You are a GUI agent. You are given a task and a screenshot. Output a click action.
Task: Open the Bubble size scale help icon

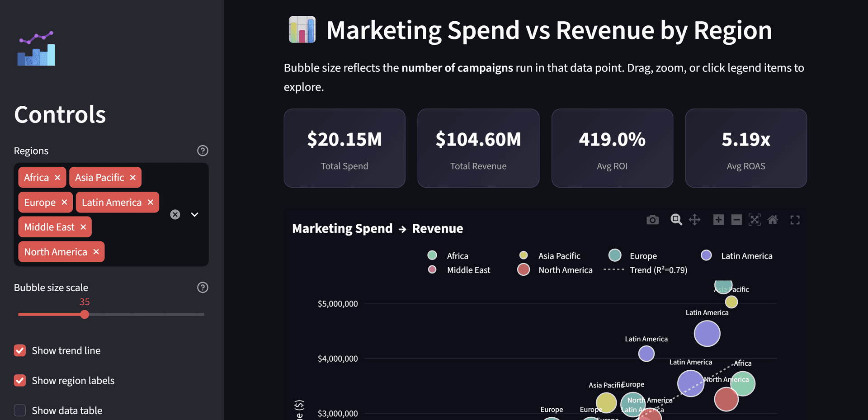coord(203,288)
